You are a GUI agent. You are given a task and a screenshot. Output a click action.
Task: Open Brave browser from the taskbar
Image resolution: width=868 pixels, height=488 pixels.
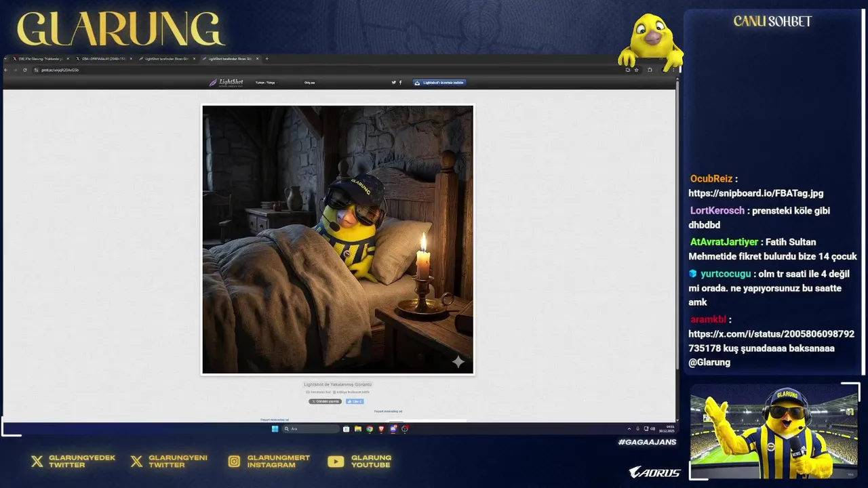pyautogui.click(x=381, y=428)
